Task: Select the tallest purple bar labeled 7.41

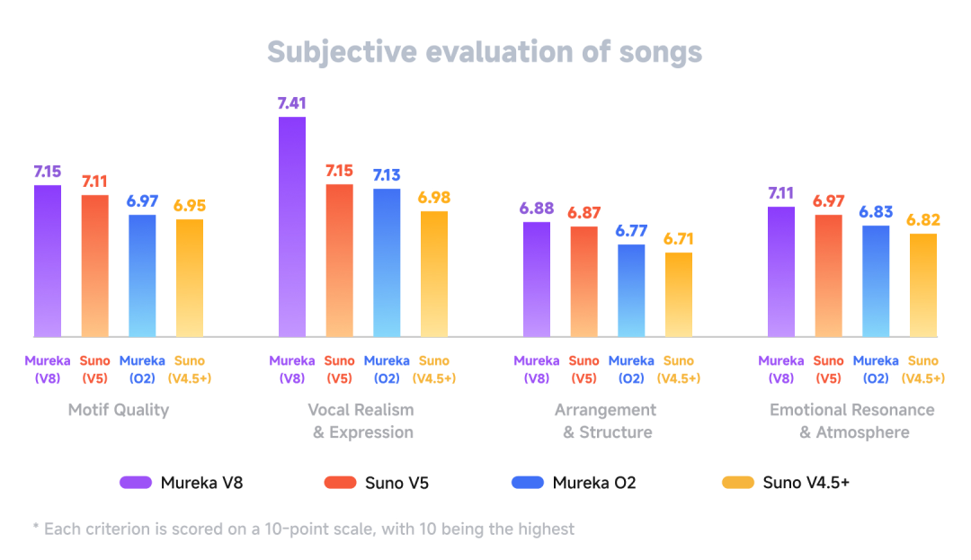Action: click(x=292, y=227)
